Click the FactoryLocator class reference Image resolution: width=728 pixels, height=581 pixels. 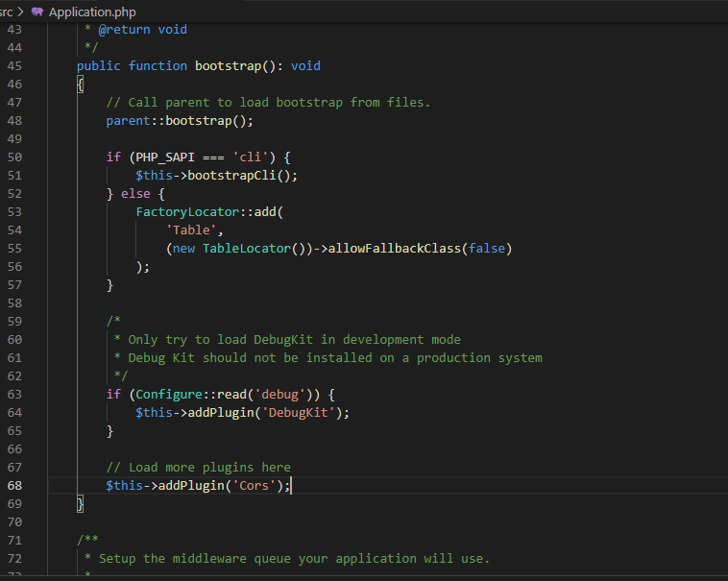[x=187, y=212]
